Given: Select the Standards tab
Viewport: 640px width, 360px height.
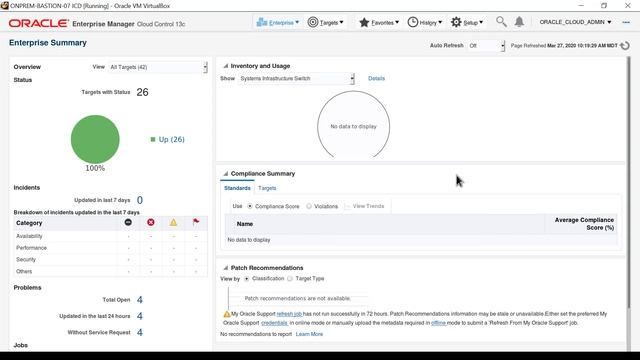Looking at the screenshot, I should click(237, 188).
